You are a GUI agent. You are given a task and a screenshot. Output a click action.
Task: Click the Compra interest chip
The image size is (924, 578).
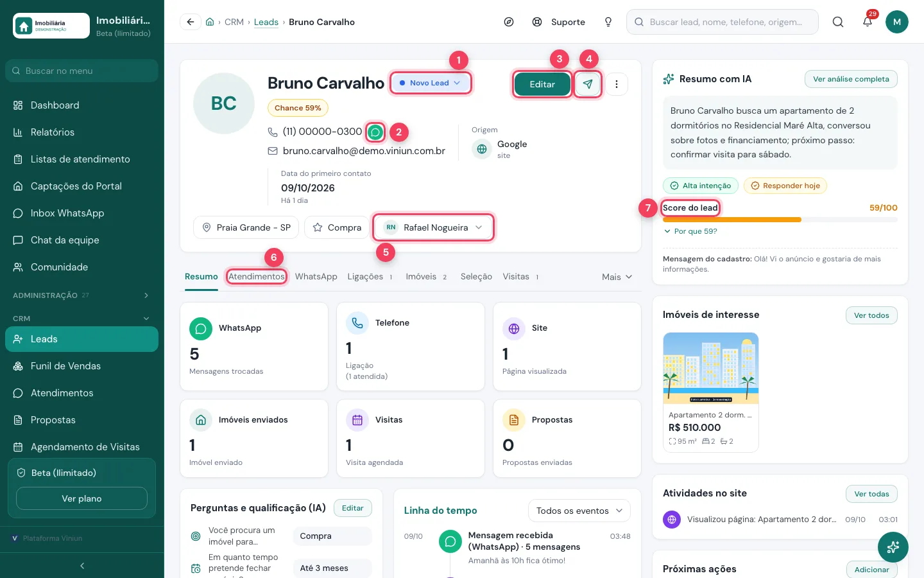[x=337, y=227]
